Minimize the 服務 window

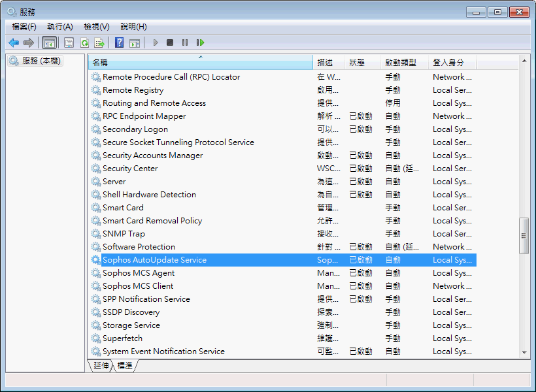pyautogui.click(x=476, y=12)
